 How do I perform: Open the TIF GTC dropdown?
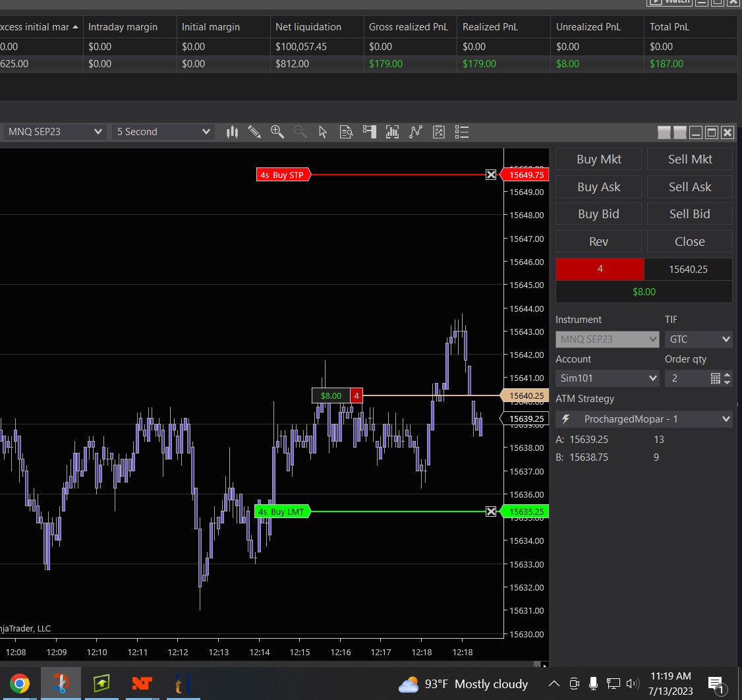698,339
